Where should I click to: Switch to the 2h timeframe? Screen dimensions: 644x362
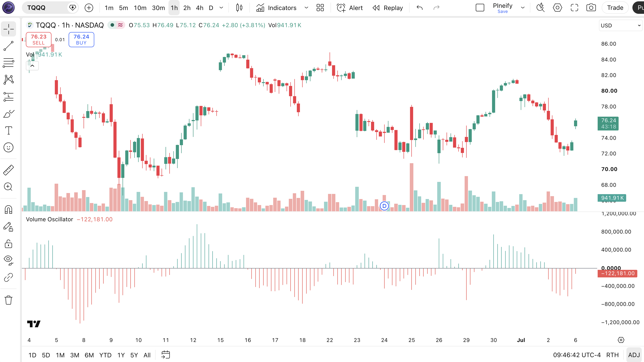[187, 8]
